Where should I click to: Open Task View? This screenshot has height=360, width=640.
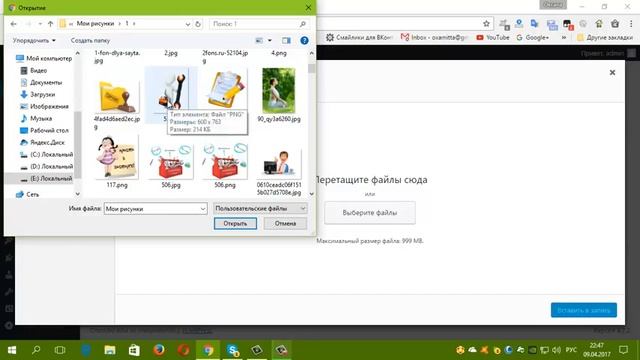pos(60,350)
